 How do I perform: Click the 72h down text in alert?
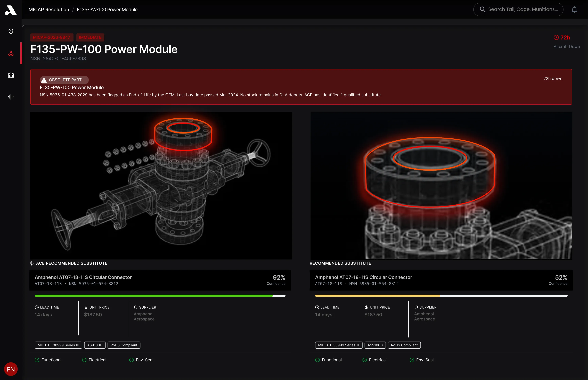click(553, 78)
